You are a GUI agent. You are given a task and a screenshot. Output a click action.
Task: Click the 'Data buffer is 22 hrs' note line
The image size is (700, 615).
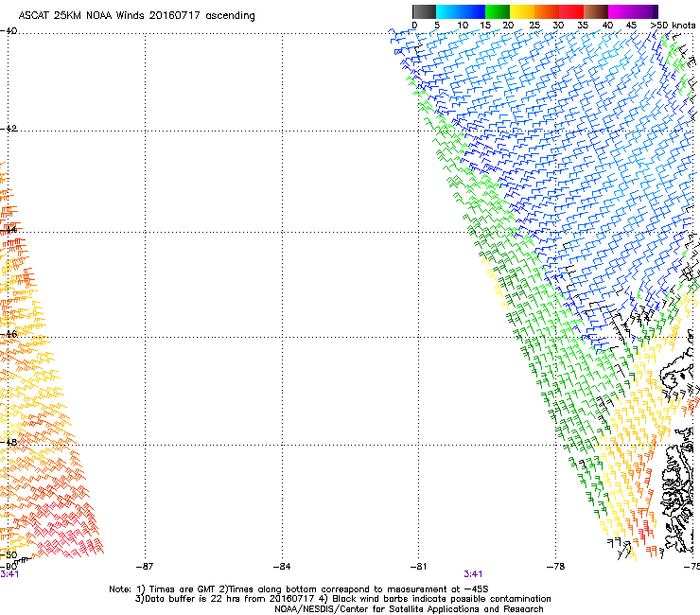pyautogui.click(x=342, y=599)
